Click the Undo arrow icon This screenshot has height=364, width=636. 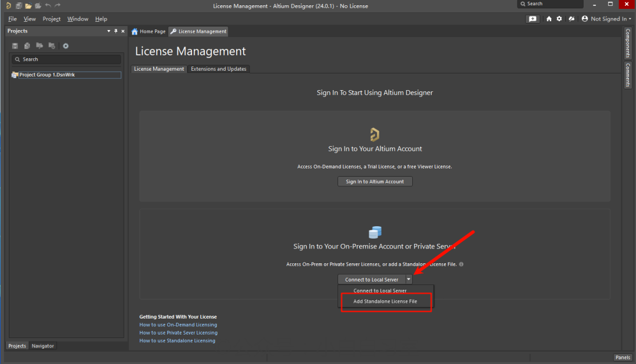tap(48, 5)
